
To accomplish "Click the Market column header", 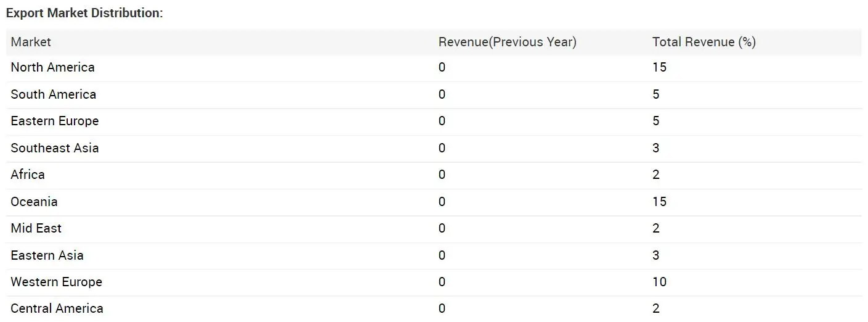I will click(31, 42).
